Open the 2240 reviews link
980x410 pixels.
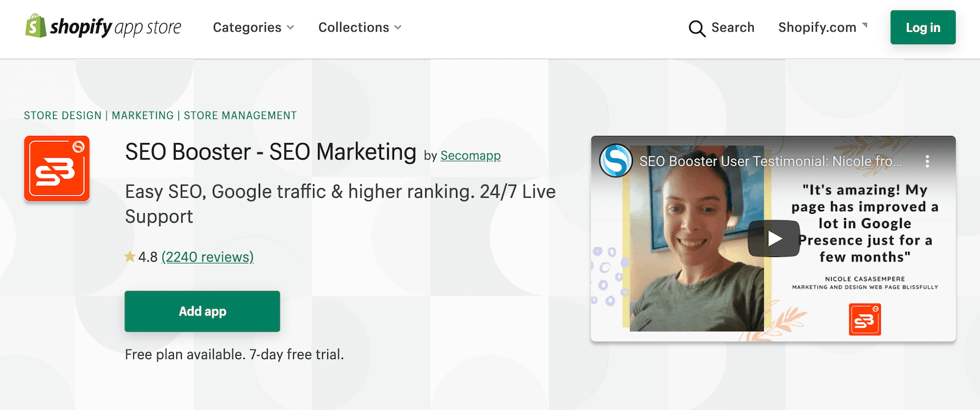[207, 256]
